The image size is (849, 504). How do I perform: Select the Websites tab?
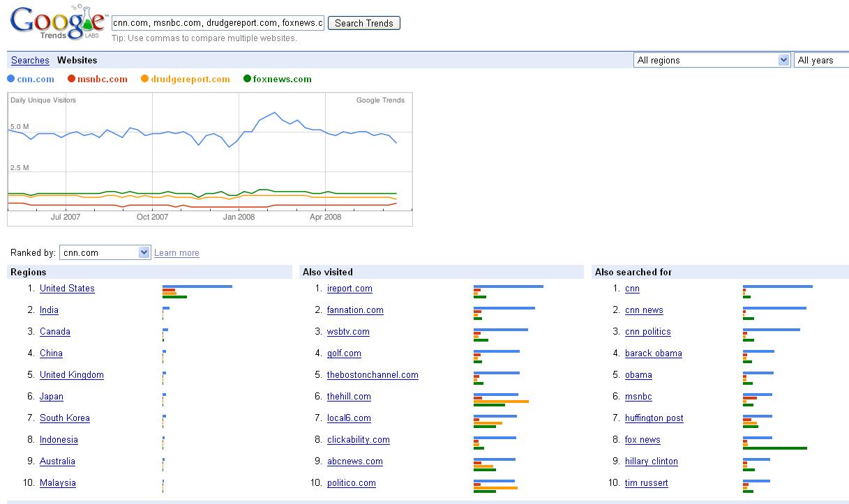[x=77, y=61]
